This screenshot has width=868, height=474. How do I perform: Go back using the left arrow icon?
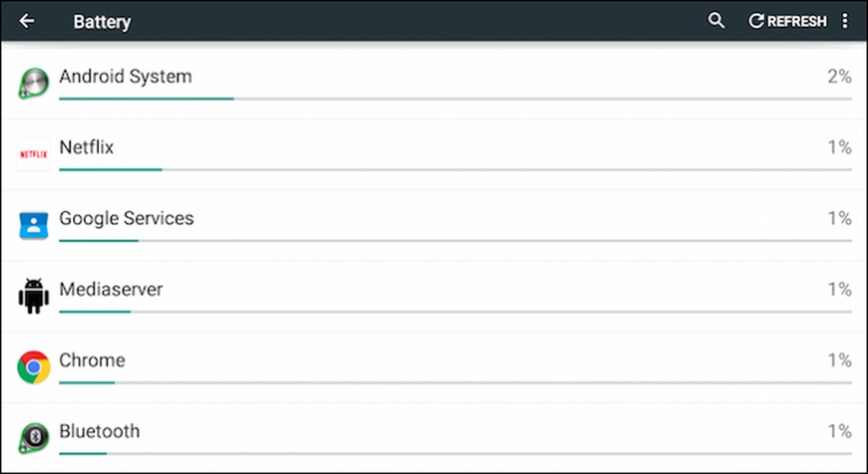(x=27, y=21)
